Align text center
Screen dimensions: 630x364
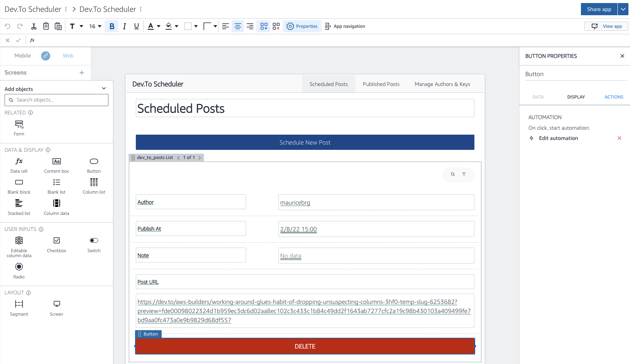point(238,26)
